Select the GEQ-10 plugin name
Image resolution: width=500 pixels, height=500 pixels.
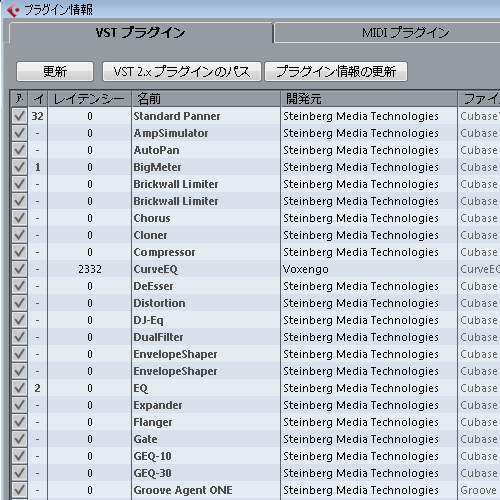coord(152,456)
